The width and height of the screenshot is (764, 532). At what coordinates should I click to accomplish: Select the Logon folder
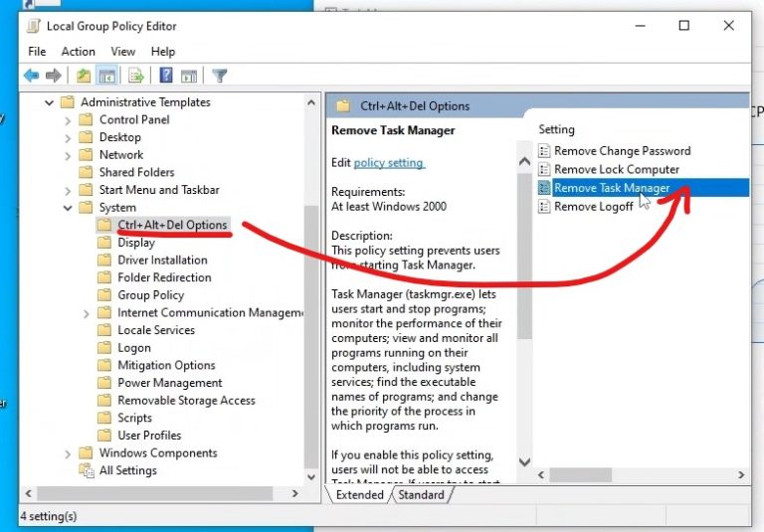pos(134,348)
